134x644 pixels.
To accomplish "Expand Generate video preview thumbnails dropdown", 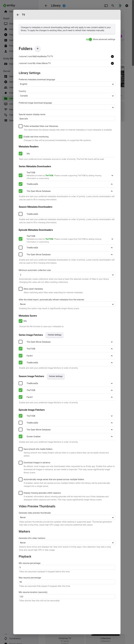I will (x=67, y=517).
